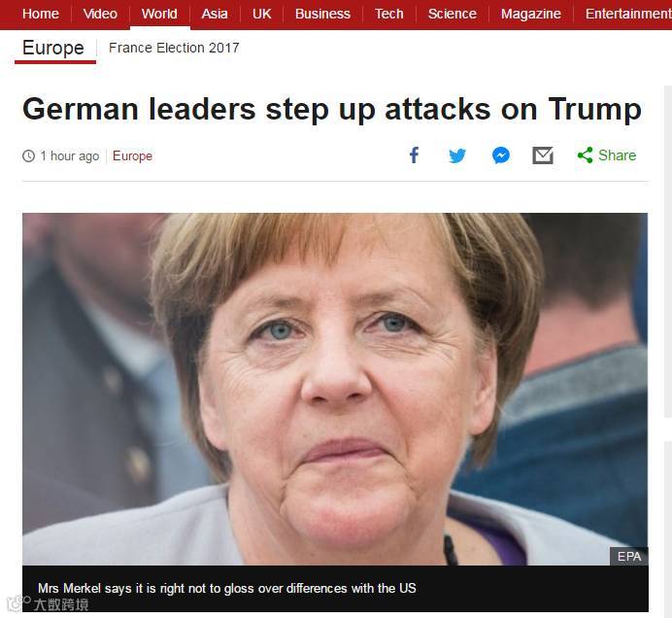Image resolution: width=672 pixels, height=618 pixels.
Task: Open the Magazine section
Action: pyautogui.click(x=531, y=14)
